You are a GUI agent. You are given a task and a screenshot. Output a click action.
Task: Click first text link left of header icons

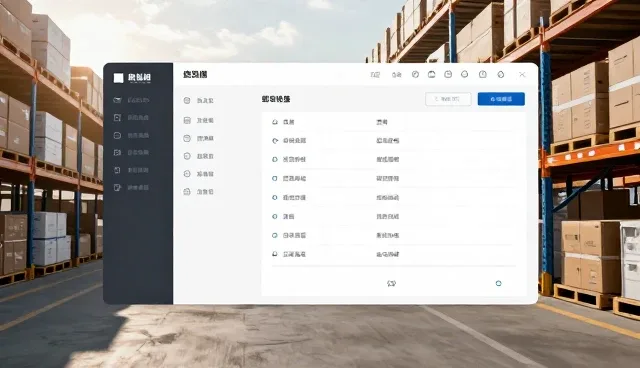point(375,75)
